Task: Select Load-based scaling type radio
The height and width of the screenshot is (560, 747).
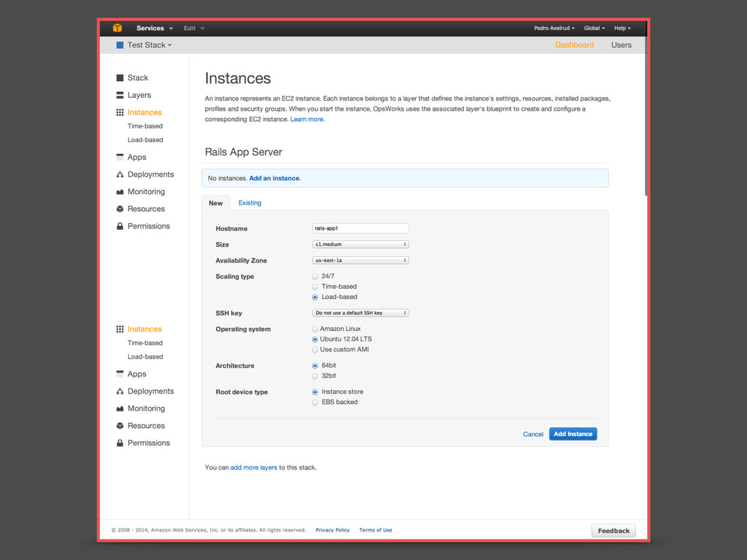Action: [315, 297]
